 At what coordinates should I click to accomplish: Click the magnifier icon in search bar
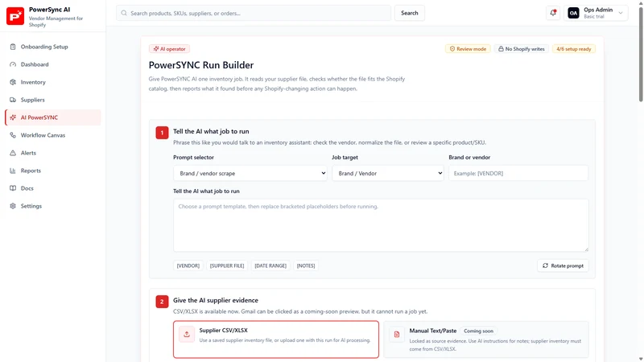(x=124, y=13)
